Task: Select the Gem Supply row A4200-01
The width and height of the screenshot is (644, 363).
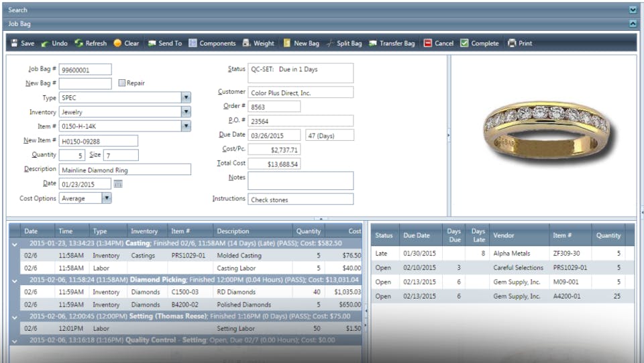Action: click(x=502, y=296)
